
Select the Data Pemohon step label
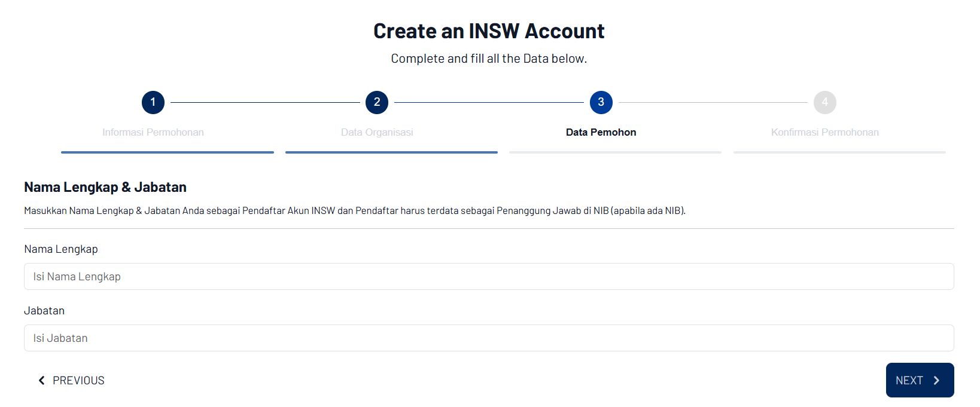point(601,132)
